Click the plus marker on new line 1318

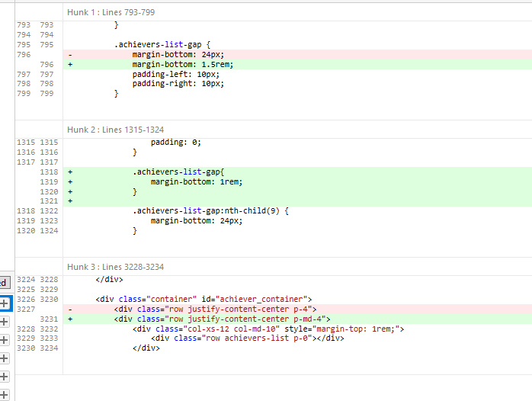[x=70, y=172]
